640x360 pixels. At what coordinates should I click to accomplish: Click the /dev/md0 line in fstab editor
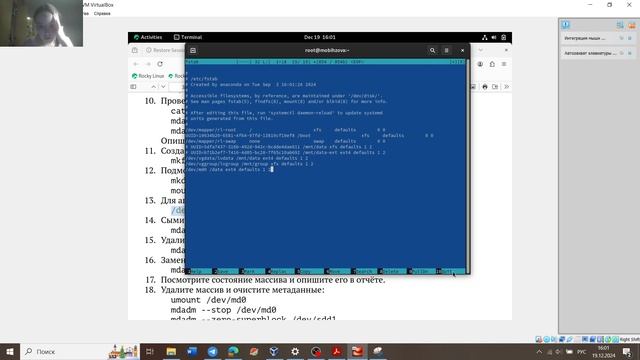230,169
